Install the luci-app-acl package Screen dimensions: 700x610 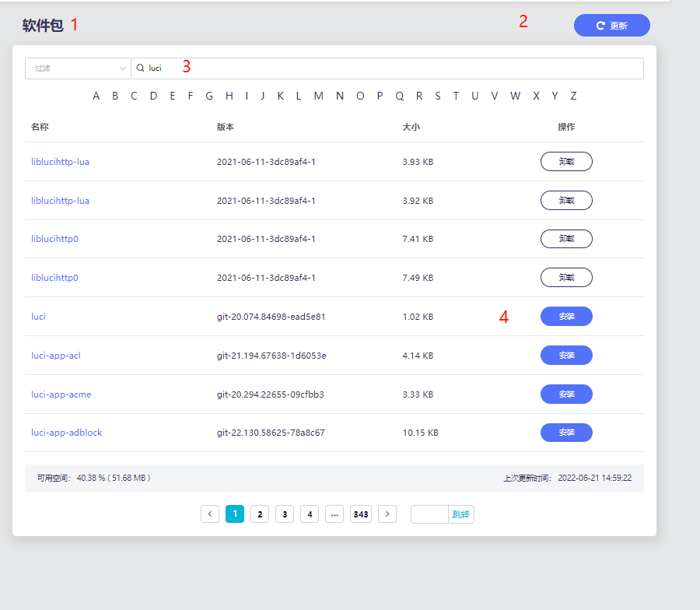coord(566,356)
